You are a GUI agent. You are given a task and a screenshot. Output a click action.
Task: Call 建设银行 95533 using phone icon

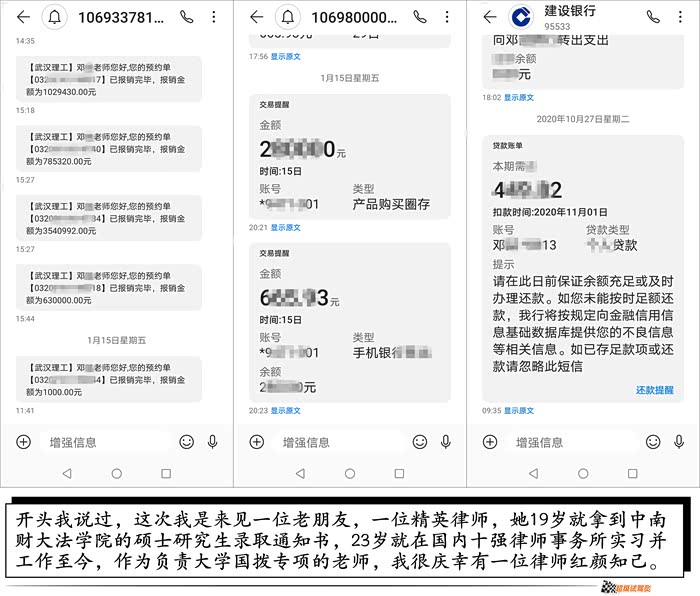click(653, 17)
